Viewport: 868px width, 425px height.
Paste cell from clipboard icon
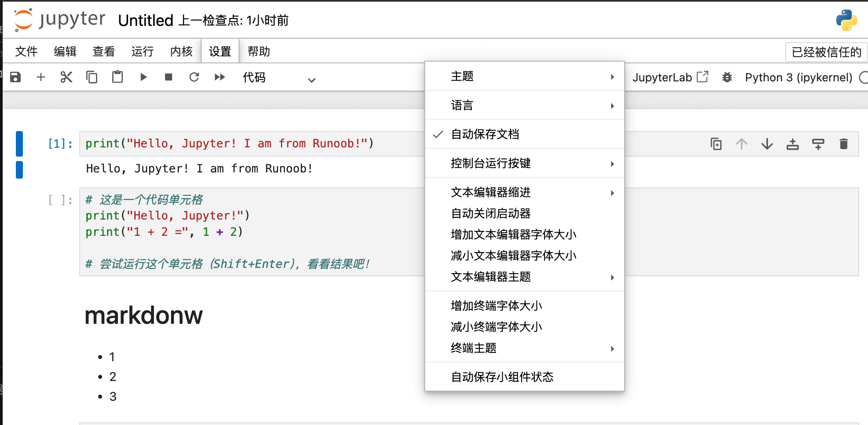coord(118,77)
